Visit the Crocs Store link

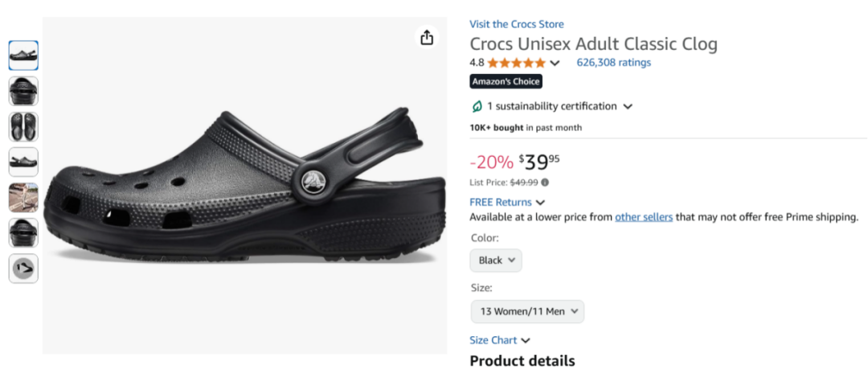point(517,24)
